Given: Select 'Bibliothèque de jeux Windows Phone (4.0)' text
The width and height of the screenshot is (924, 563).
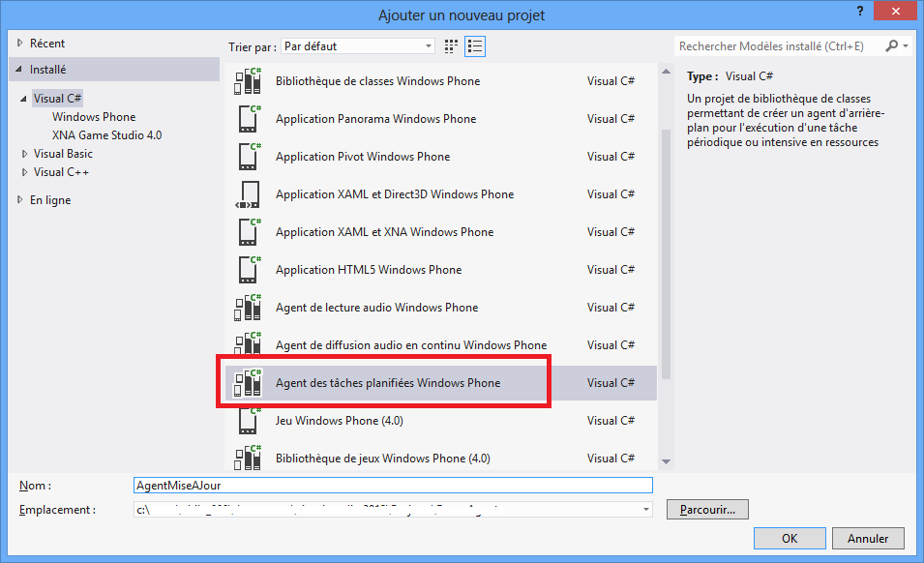Looking at the screenshot, I should 383,459.
